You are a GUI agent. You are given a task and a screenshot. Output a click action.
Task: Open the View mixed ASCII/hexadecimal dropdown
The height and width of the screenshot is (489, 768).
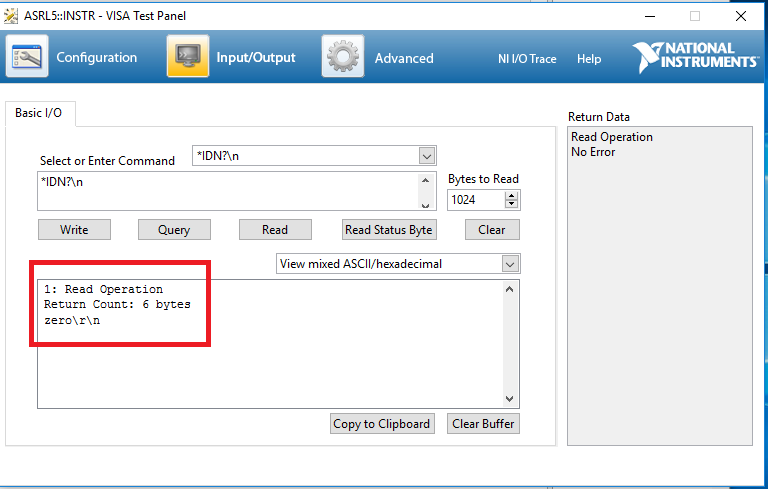510,264
